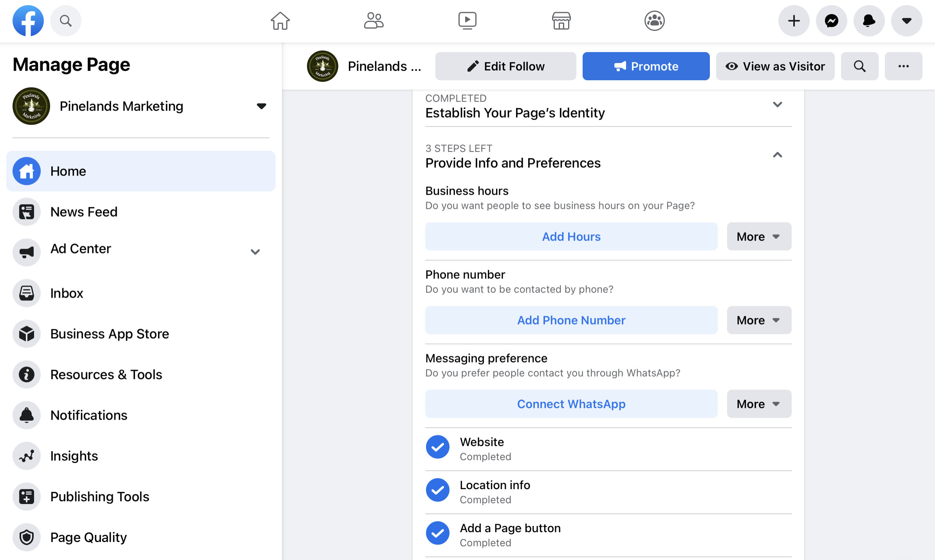935x560 pixels.
Task: Click the News Feed sidebar icon
Action: coord(27,212)
